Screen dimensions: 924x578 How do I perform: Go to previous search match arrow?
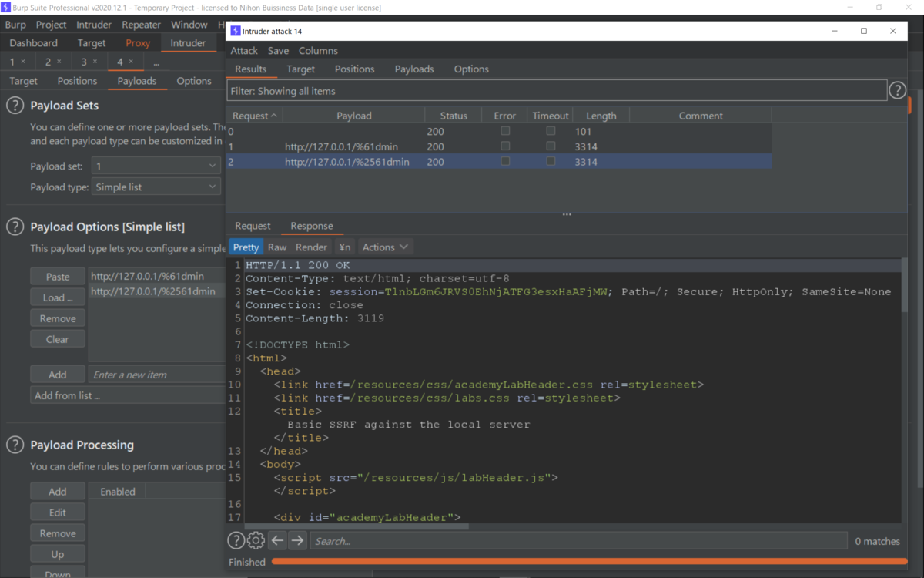coord(277,540)
